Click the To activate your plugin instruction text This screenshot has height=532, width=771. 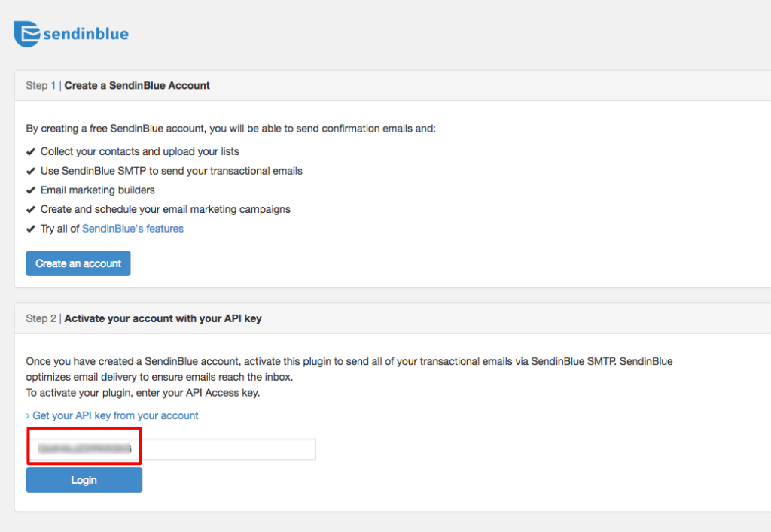(143, 393)
